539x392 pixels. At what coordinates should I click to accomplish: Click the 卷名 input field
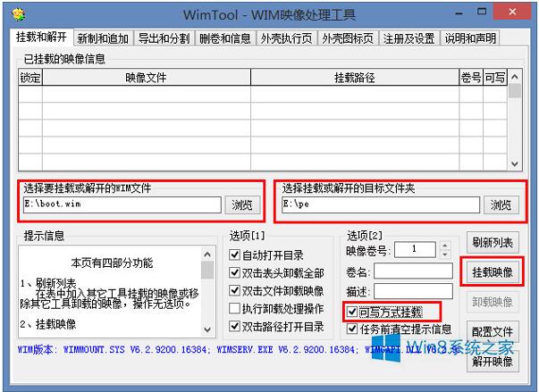click(x=413, y=271)
